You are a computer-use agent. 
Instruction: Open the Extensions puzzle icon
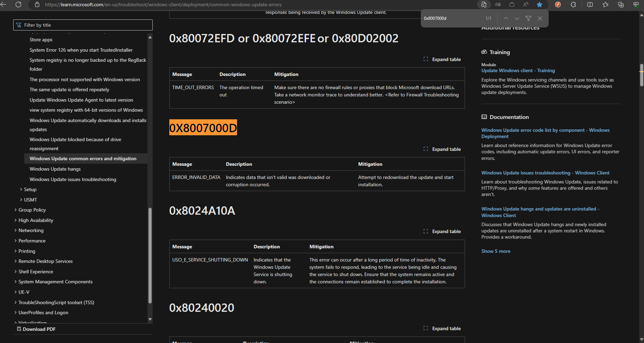click(573, 5)
